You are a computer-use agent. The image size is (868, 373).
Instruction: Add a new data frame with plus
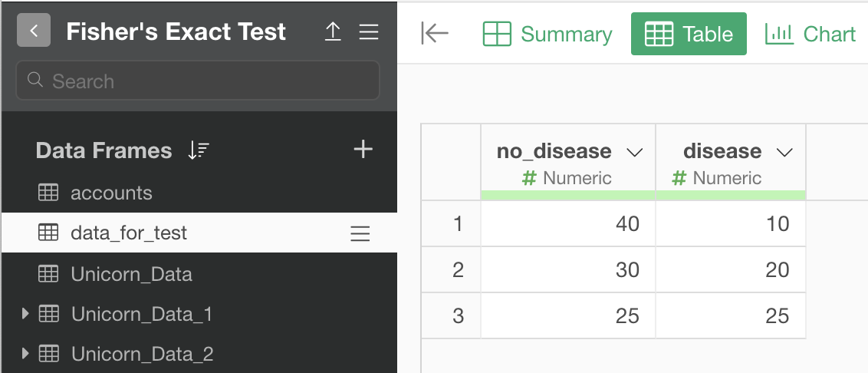pyautogui.click(x=363, y=149)
